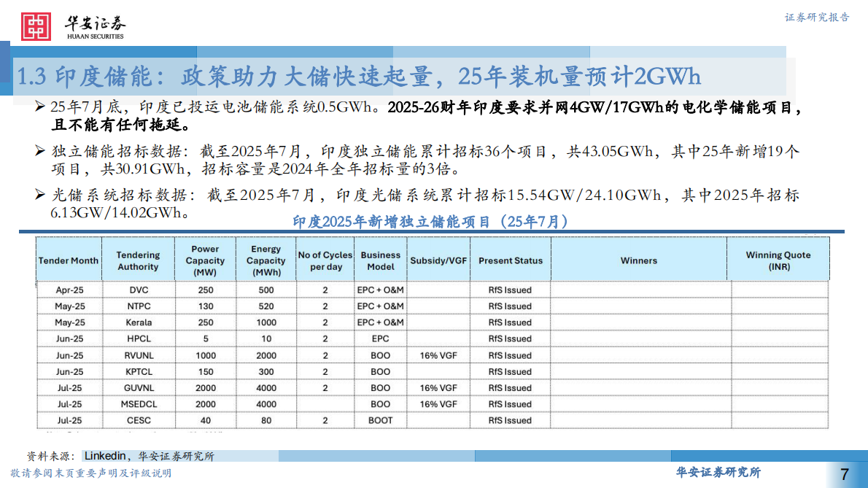Select the Apr-25 DVC table row
This screenshot has width=868, height=488.
(x=219, y=290)
